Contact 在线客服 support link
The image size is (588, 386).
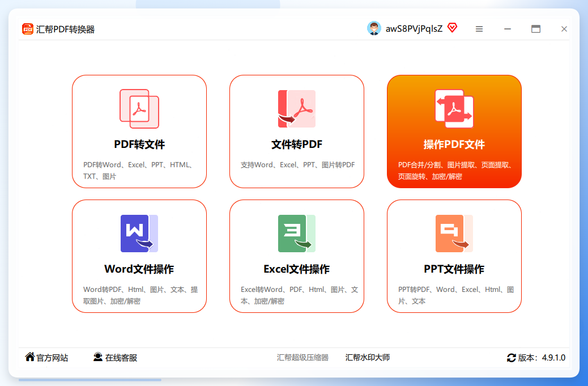(x=121, y=358)
